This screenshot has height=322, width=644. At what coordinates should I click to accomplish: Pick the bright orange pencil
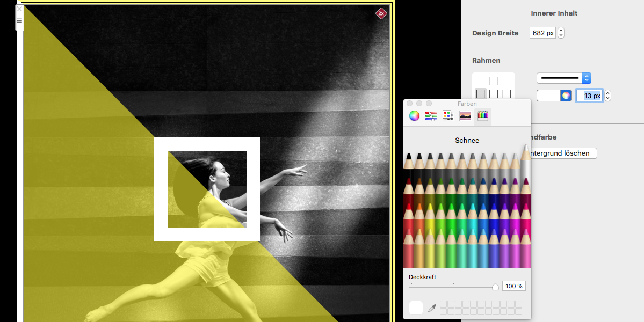click(419, 217)
